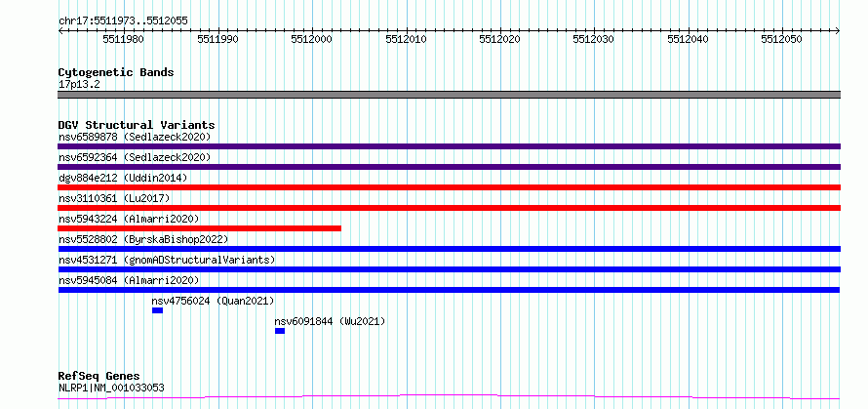The width and height of the screenshot is (868, 409).
Task: Click ruler position 5512000
Action: tap(312, 40)
